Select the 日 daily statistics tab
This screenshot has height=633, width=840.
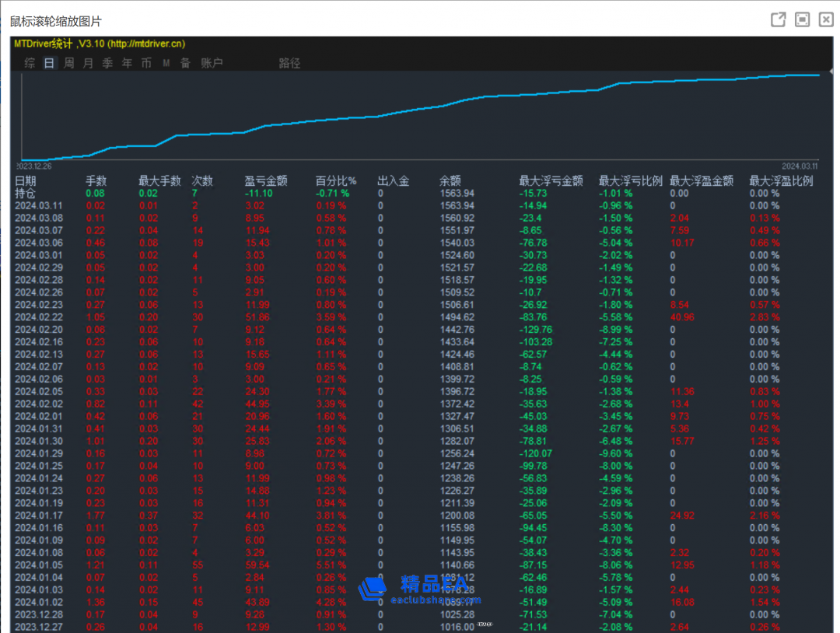(49, 63)
